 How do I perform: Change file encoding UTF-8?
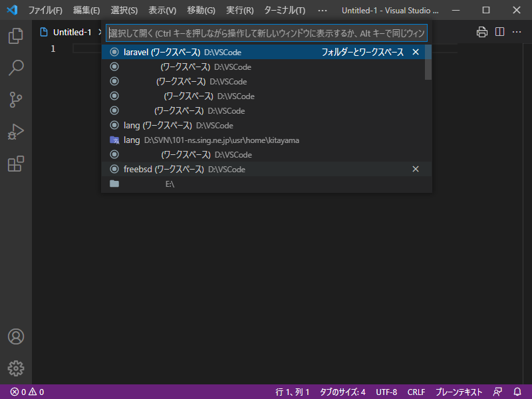386,392
